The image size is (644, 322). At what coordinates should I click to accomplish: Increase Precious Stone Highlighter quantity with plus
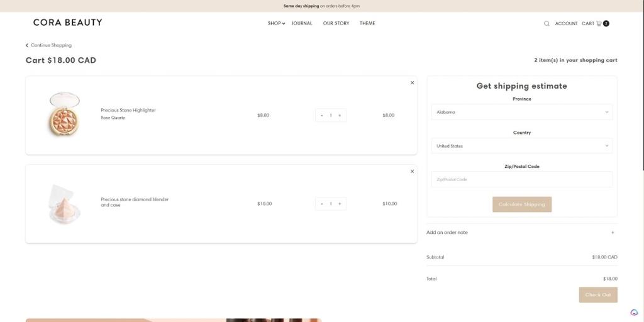pyautogui.click(x=340, y=115)
